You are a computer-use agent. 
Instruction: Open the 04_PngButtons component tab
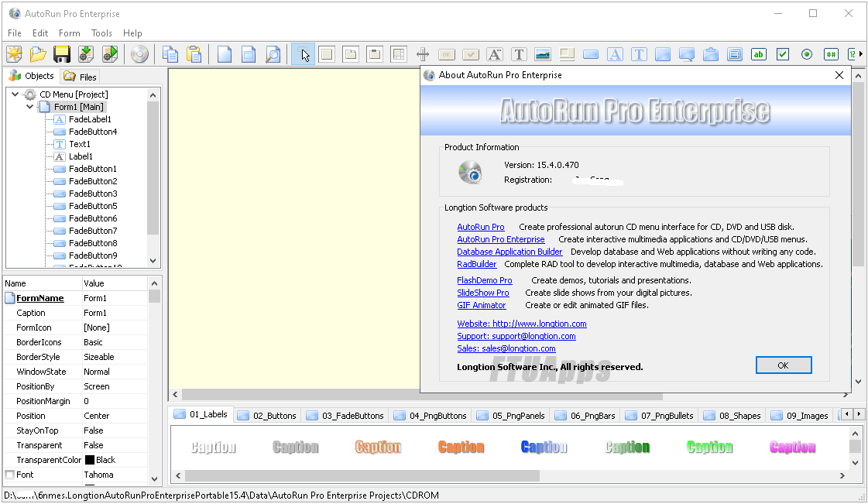pos(431,416)
